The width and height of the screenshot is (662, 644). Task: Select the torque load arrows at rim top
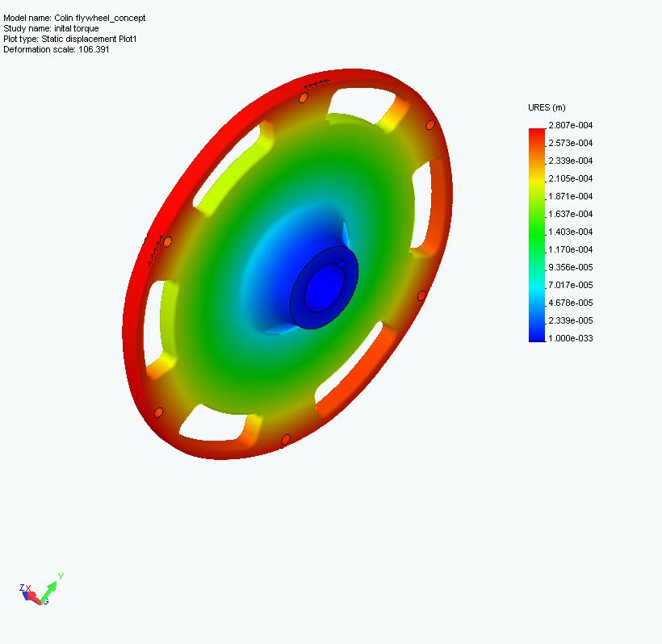pyautogui.click(x=316, y=85)
